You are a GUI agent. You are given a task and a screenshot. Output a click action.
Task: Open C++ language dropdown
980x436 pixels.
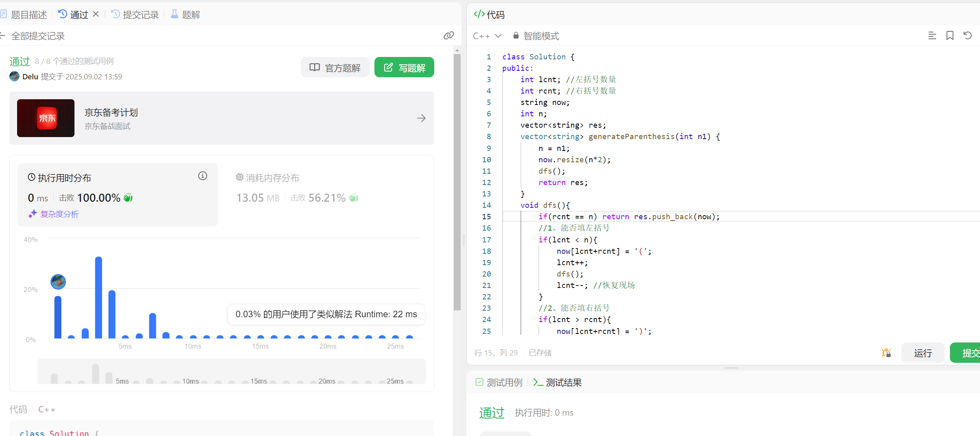pyautogui.click(x=487, y=36)
